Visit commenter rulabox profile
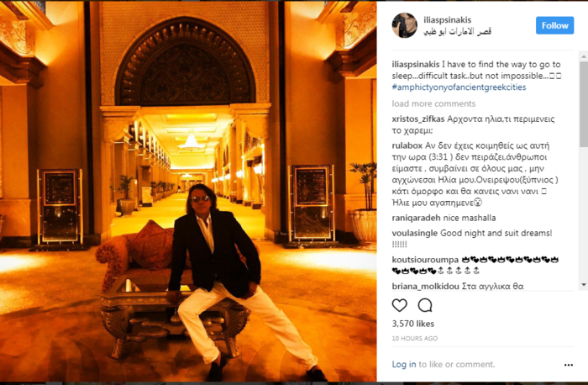The width and height of the screenshot is (588, 385). point(407,145)
